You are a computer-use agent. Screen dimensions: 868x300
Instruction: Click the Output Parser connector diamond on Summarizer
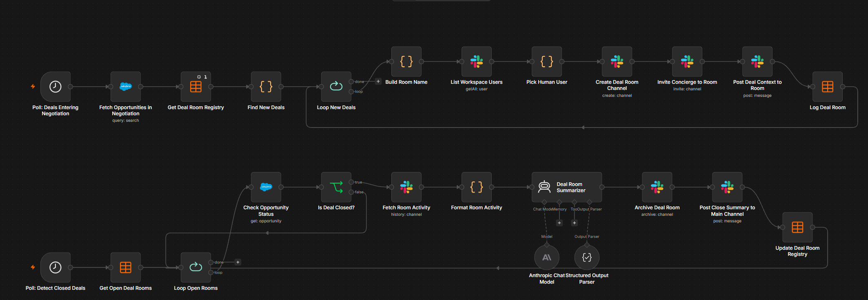[589, 202]
